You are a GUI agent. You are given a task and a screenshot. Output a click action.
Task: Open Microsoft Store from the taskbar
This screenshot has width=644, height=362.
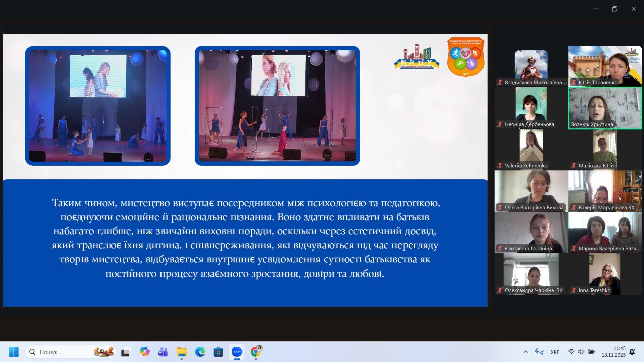click(x=218, y=352)
